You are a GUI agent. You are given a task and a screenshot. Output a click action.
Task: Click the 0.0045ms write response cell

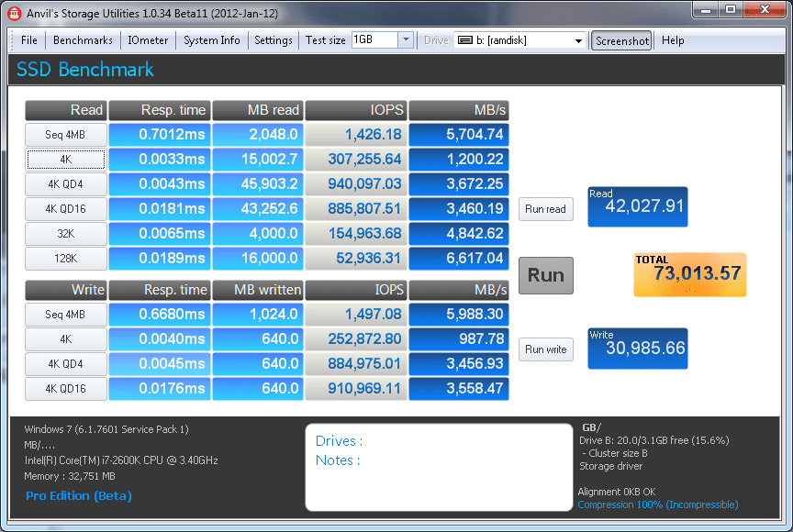point(160,364)
